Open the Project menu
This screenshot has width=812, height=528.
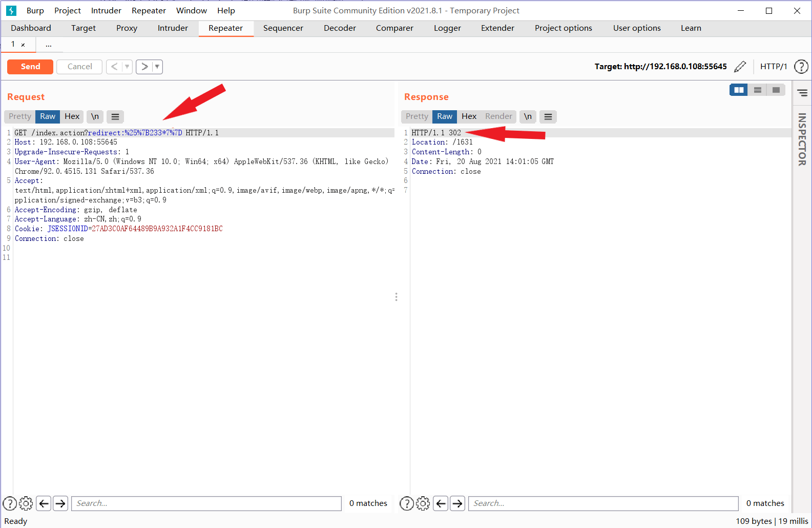click(x=68, y=11)
